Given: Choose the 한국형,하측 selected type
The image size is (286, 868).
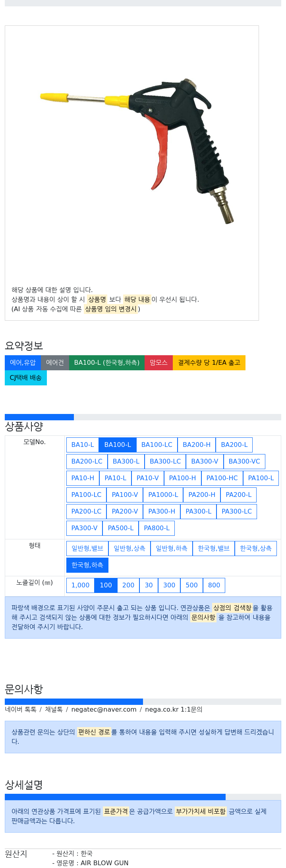Looking at the screenshot, I should tap(87, 565).
